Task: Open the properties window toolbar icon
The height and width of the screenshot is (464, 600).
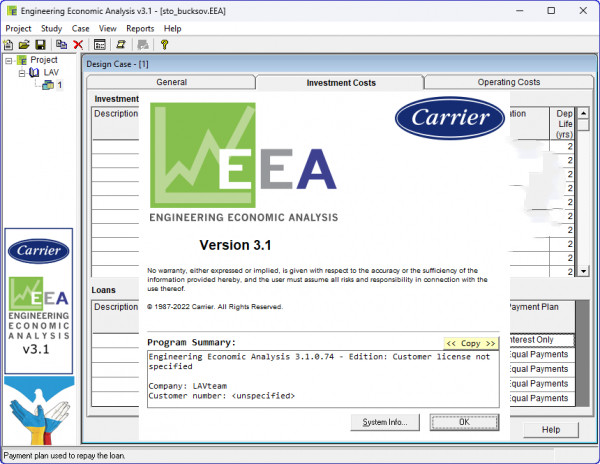Action: 99,45
